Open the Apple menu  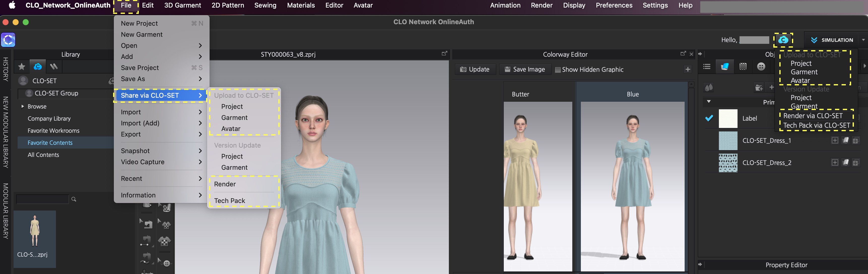tap(12, 5)
